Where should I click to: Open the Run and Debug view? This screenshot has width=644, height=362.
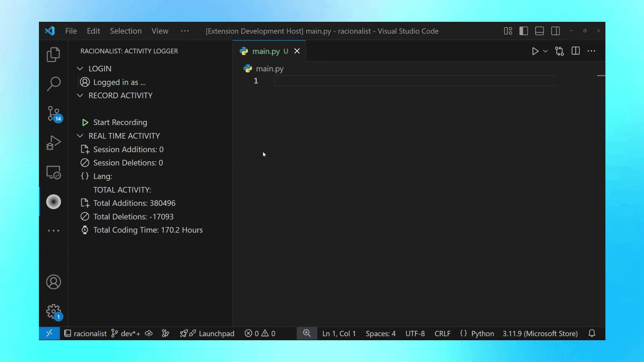pyautogui.click(x=53, y=143)
